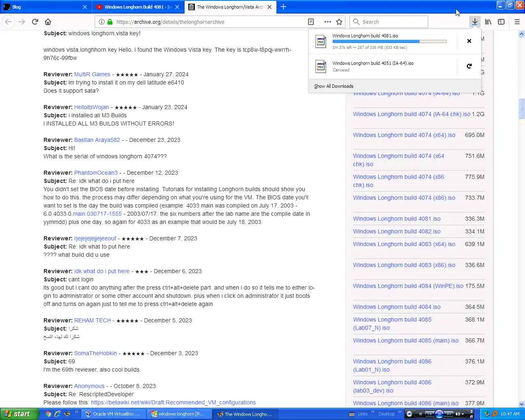Stop playback in taskbar media player
The width and height of the screenshot is (525, 420).
pyautogui.click(x=420, y=414)
